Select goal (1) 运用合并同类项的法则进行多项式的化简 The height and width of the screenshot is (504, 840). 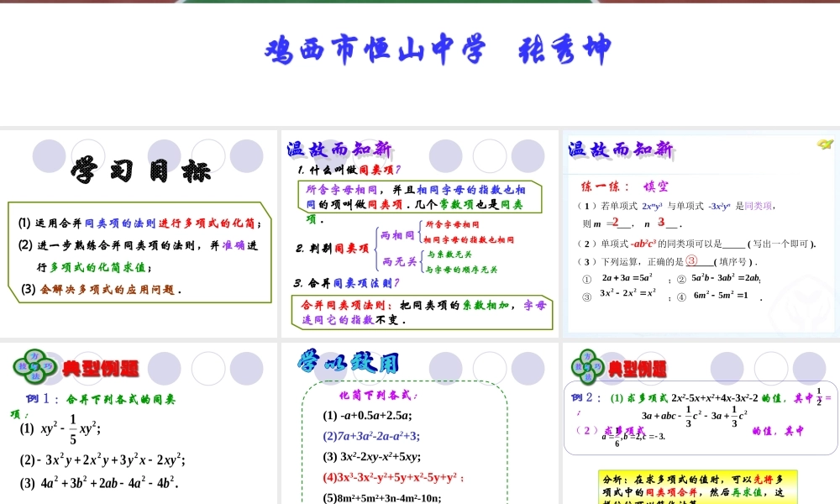tap(140, 223)
